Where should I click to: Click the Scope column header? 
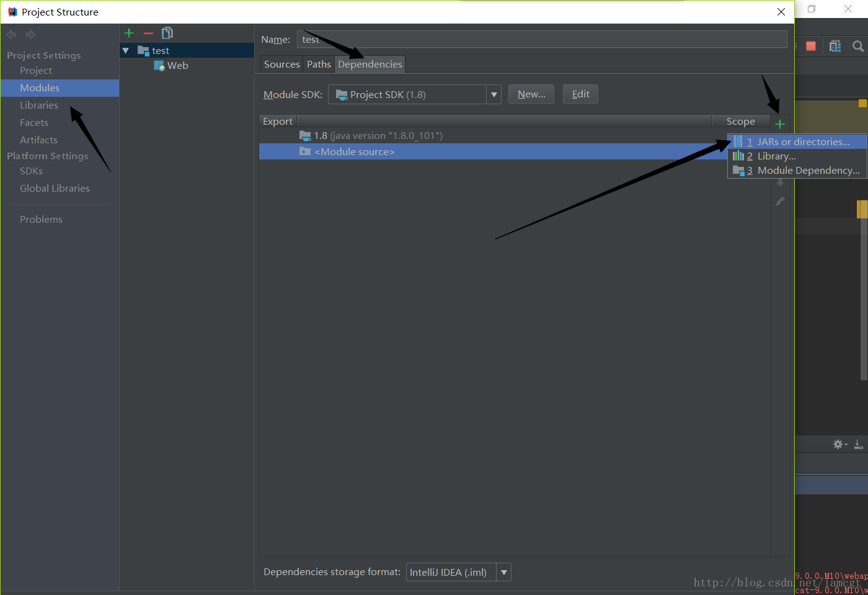click(740, 121)
